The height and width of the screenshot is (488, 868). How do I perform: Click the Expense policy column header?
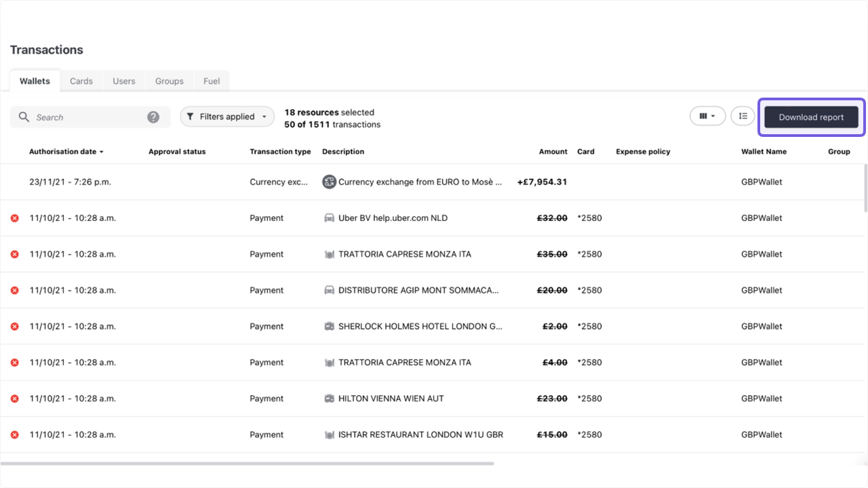(x=643, y=152)
